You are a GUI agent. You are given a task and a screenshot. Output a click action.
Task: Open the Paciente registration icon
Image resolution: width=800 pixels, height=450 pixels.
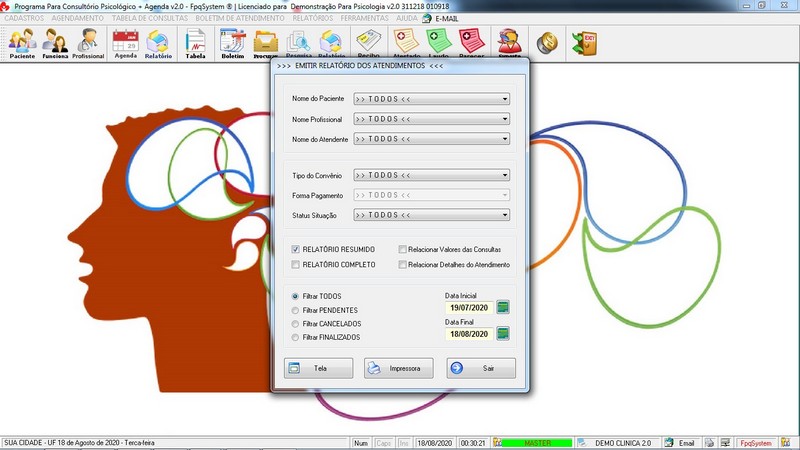22,43
